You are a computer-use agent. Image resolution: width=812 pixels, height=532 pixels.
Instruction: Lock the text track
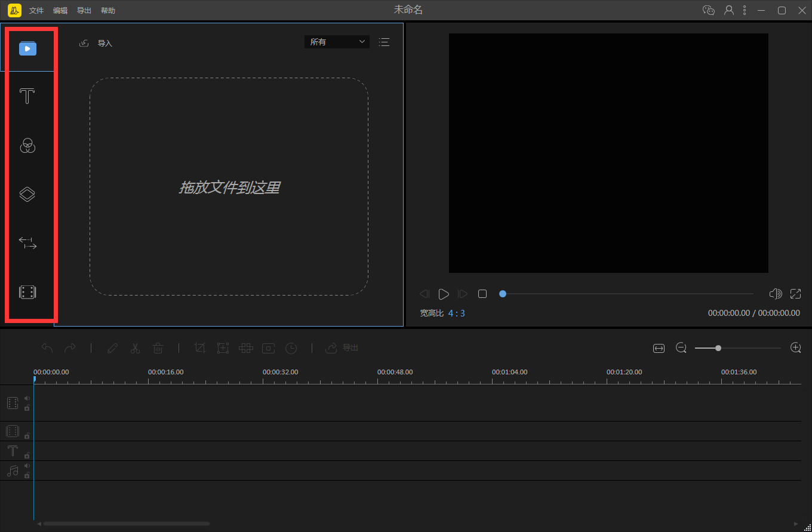click(x=27, y=456)
